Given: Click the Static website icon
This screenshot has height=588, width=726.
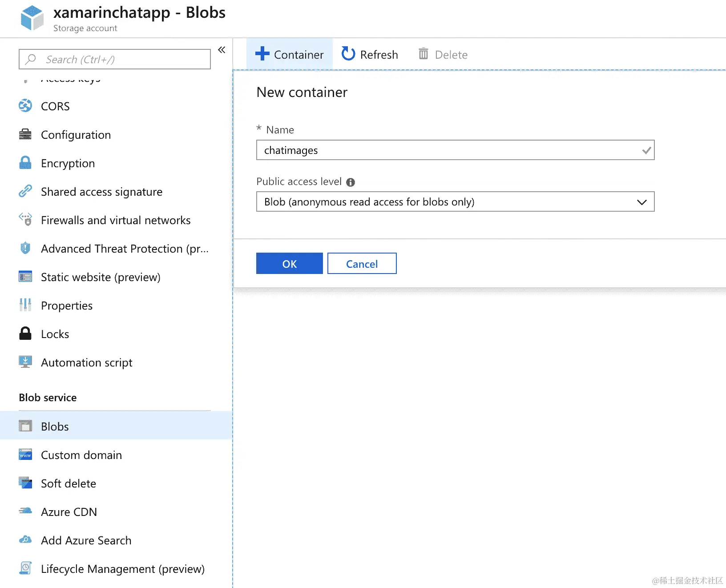Looking at the screenshot, I should tap(25, 277).
